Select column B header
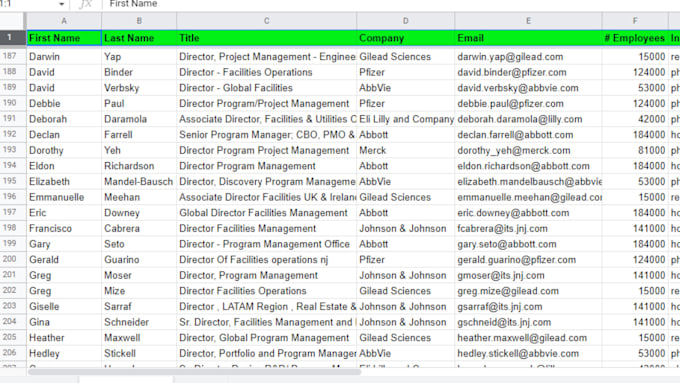The image size is (680, 383). pos(139,21)
